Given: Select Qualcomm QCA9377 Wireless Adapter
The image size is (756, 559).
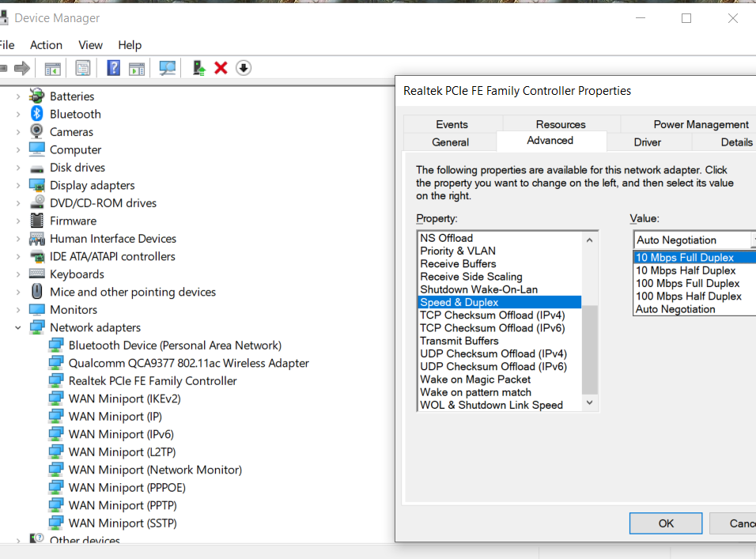Looking at the screenshot, I should pyautogui.click(x=188, y=363).
